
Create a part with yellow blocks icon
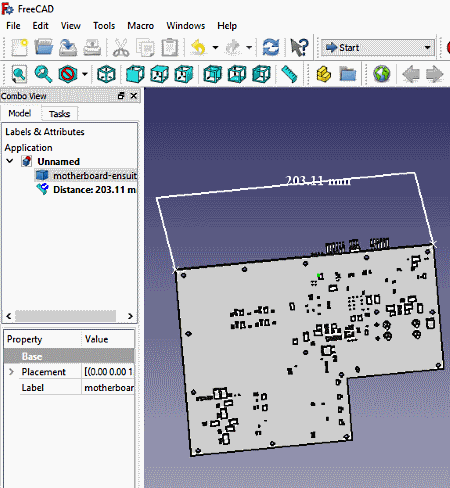[x=324, y=74]
